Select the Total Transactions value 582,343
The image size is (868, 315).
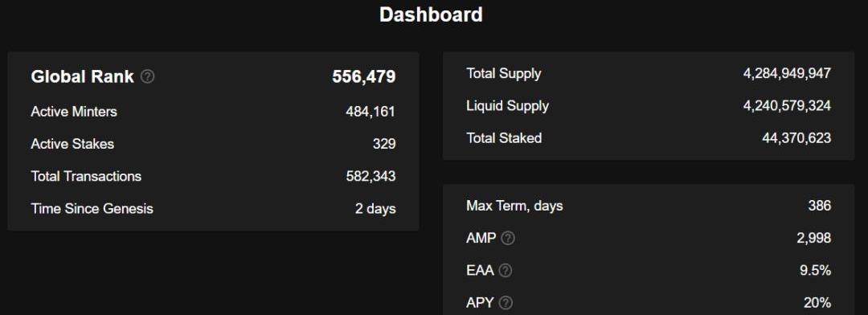pos(371,176)
